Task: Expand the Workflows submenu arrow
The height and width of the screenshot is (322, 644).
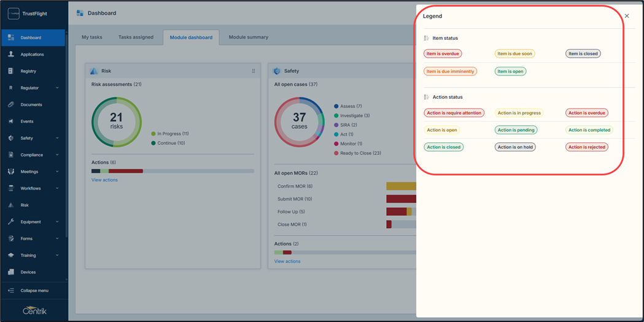Action: (57, 188)
